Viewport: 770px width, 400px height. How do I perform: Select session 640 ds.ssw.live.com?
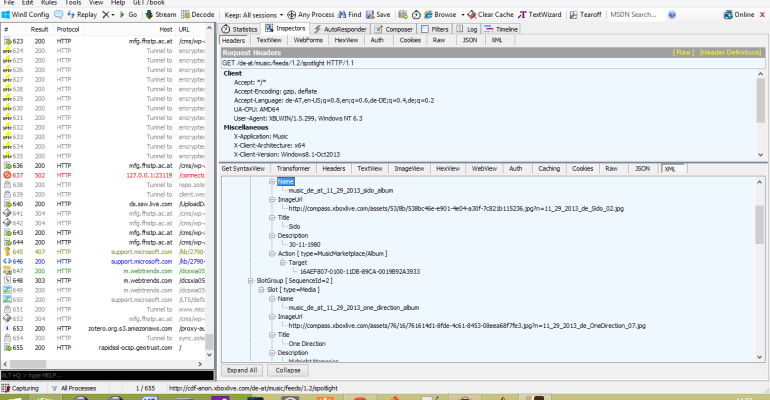(104, 204)
